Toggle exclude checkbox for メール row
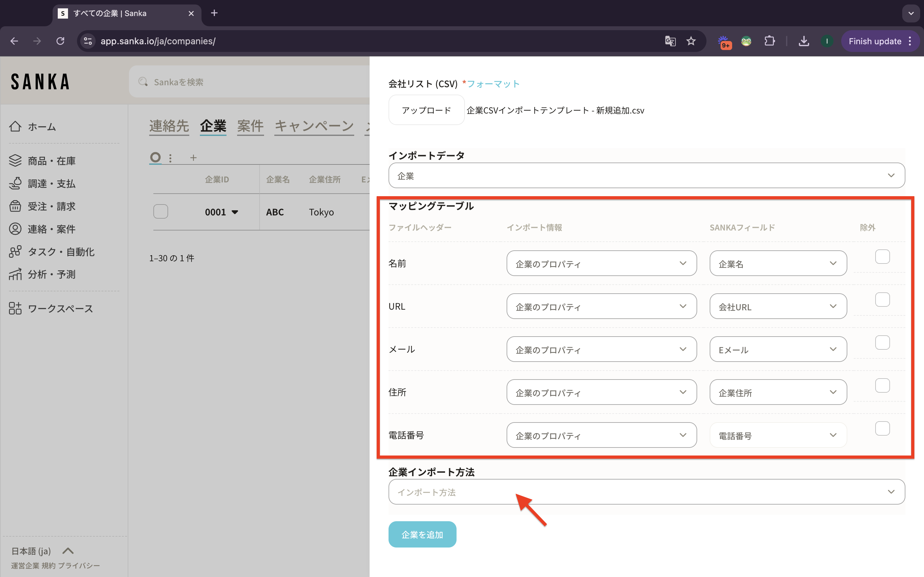 click(x=882, y=343)
